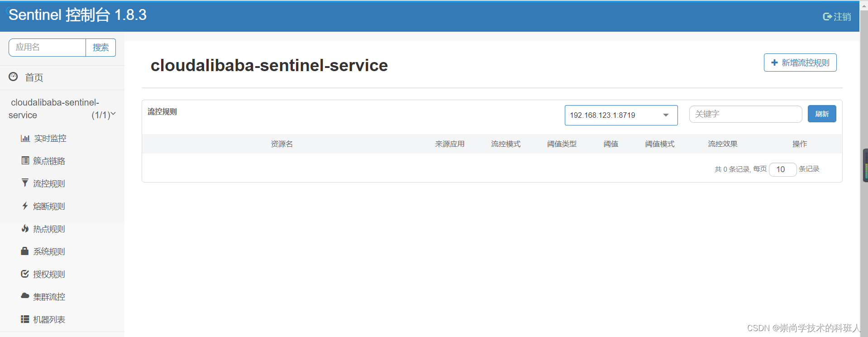Click the 新增流控规则 label to add a rule
Image resolution: width=868 pixels, height=337 pixels.
[806, 63]
